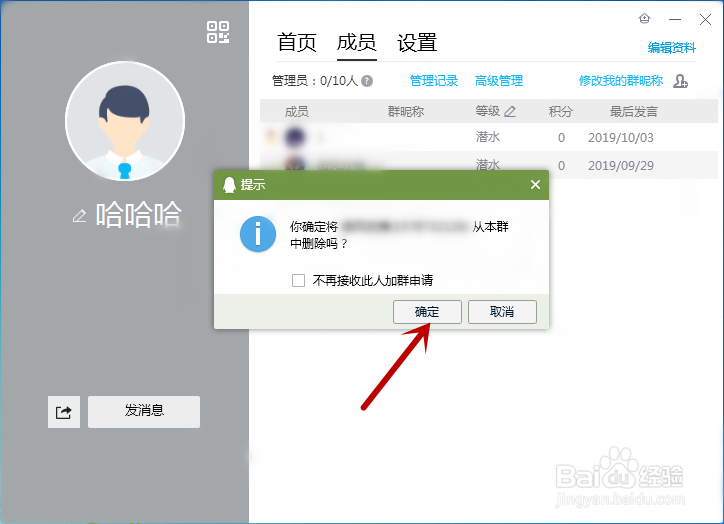Screen dimensions: 724x524
Task: Open the 高级管理 link
Action: tap(499, 81)
